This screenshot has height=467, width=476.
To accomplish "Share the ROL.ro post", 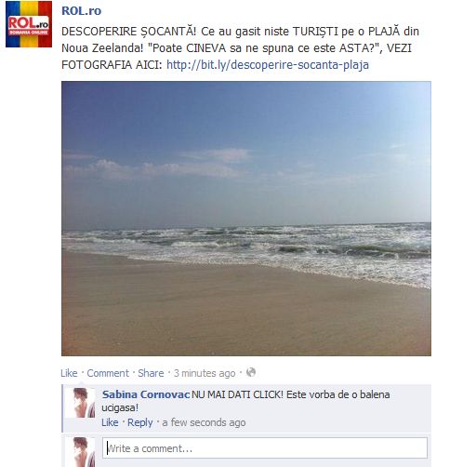I will [x=151, y=373].
